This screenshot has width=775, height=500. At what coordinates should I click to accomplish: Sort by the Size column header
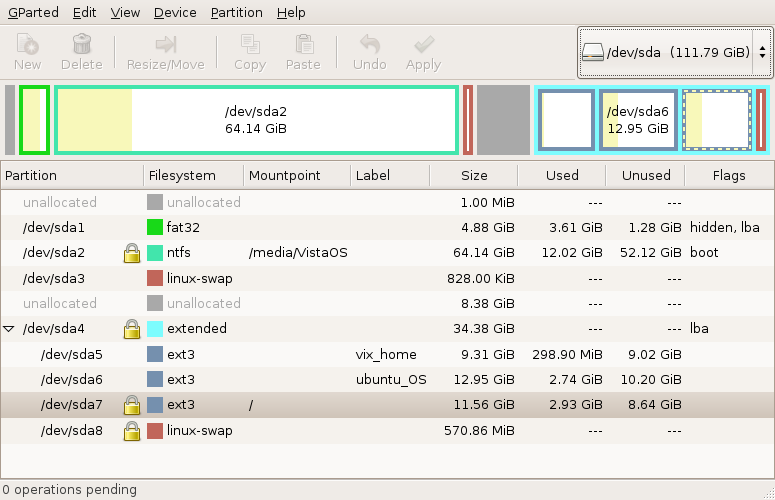[474, 175]
